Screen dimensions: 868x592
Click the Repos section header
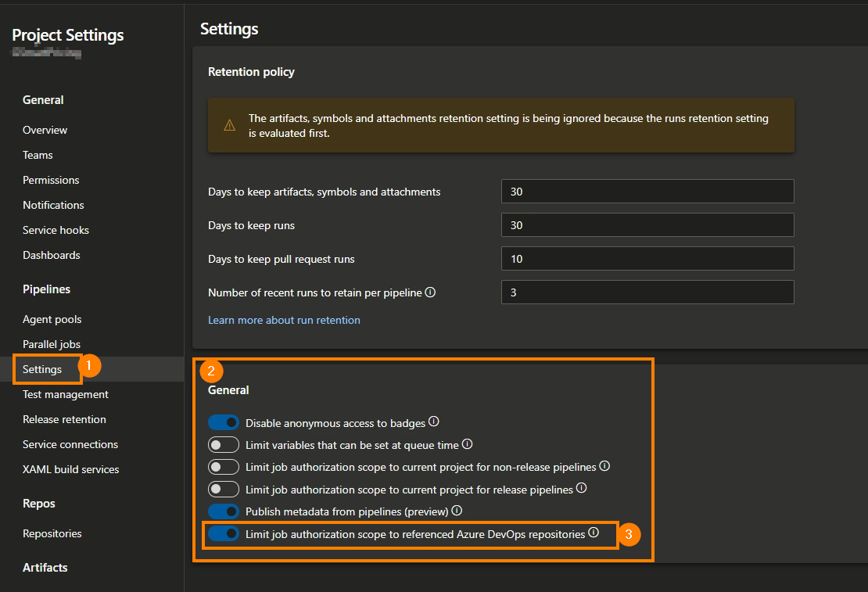tap(39, 504)
